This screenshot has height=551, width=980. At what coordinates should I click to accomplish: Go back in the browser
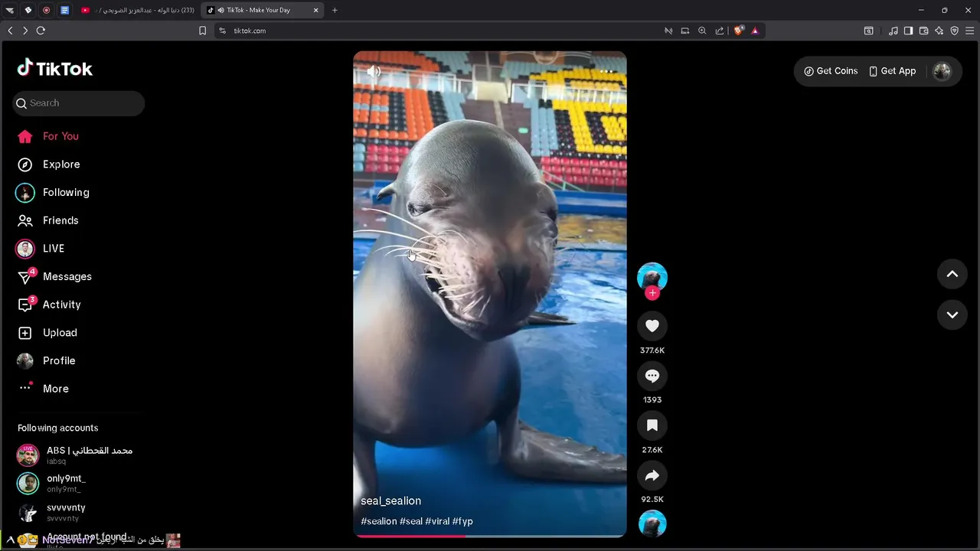10,31
